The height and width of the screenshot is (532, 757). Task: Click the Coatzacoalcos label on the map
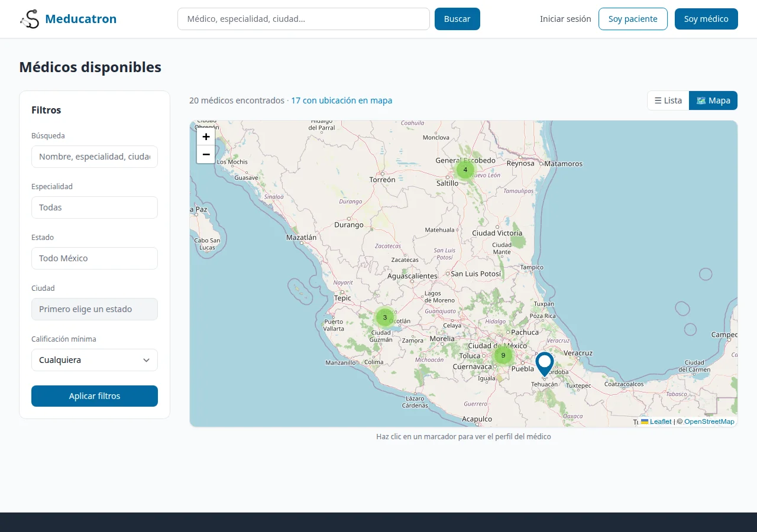[x=624, y=384]
